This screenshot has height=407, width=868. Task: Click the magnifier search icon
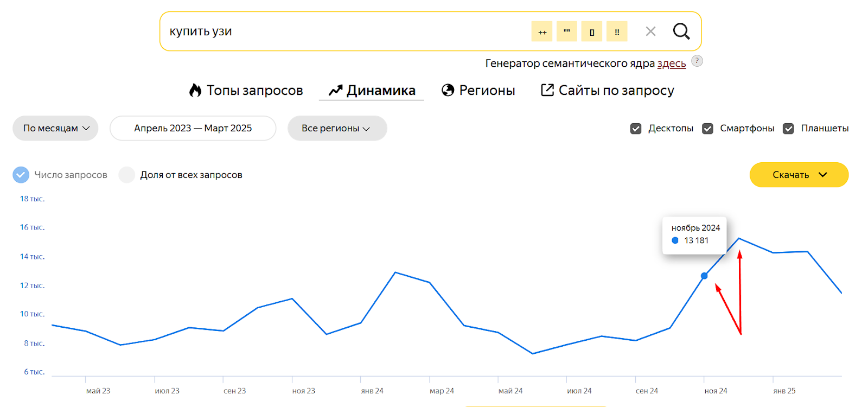pyautogui.click(x=681, y=31)
